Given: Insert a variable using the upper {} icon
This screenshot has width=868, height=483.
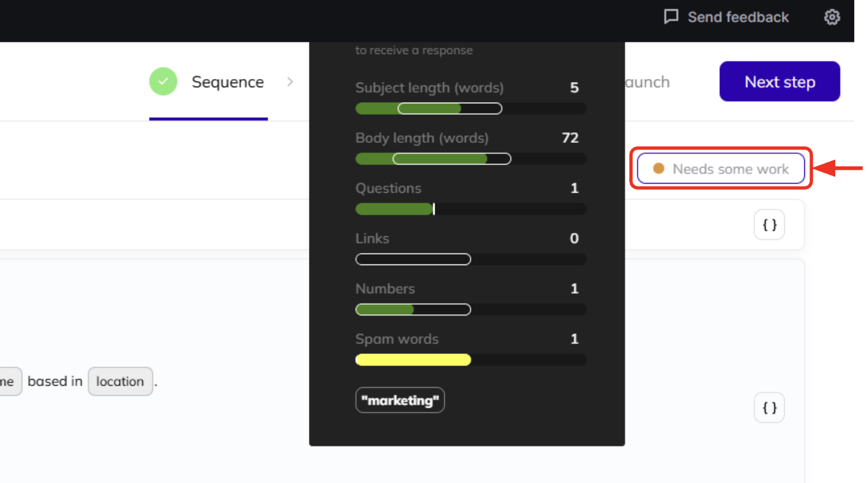Looking at the screenshot, I should pyautogui.click(x=769, y=225).
